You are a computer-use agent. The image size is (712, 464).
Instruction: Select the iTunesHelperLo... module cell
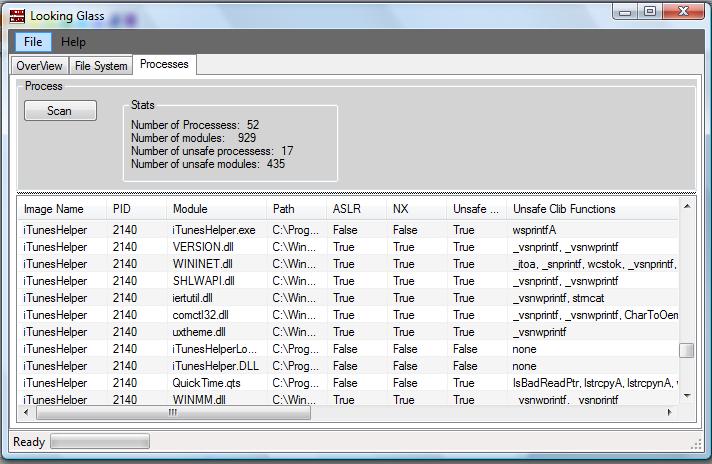[214, 349]
